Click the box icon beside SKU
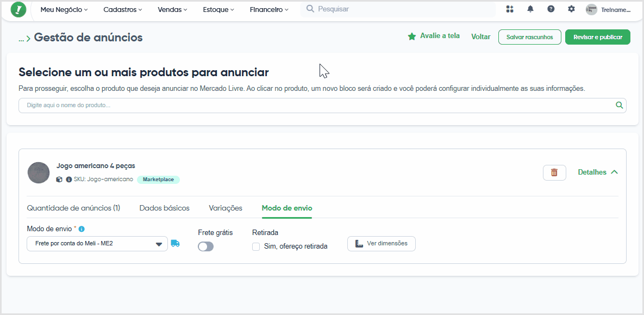The width and height of the screenshot is (644, 315). (59, 180)
